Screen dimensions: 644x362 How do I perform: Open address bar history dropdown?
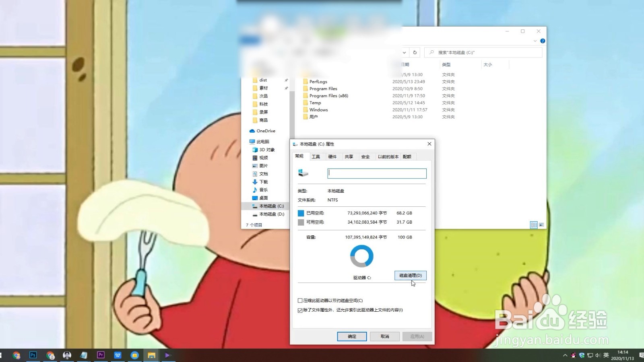(x=405, y=52)
